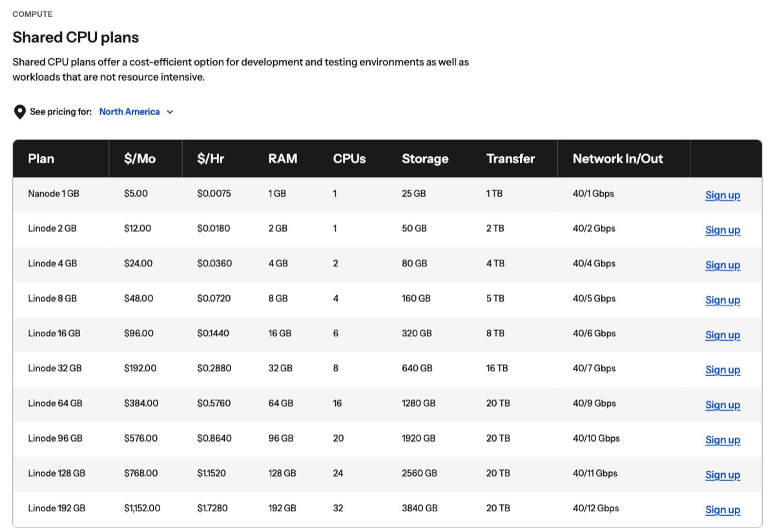
Task: Sign up for the Linode 2 GB plan
Action: coord(723,230)
